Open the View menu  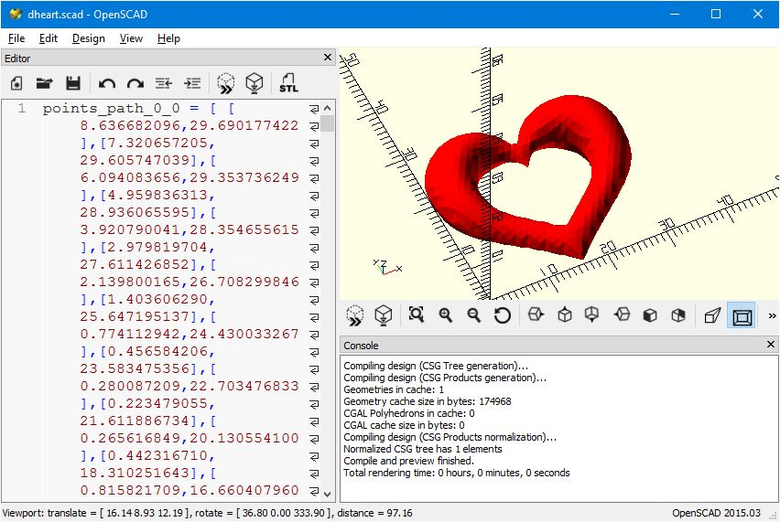coord(131,38)
